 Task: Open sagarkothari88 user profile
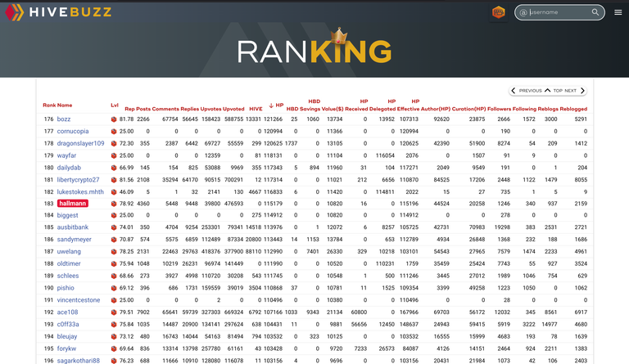click(x=79, y=361)
